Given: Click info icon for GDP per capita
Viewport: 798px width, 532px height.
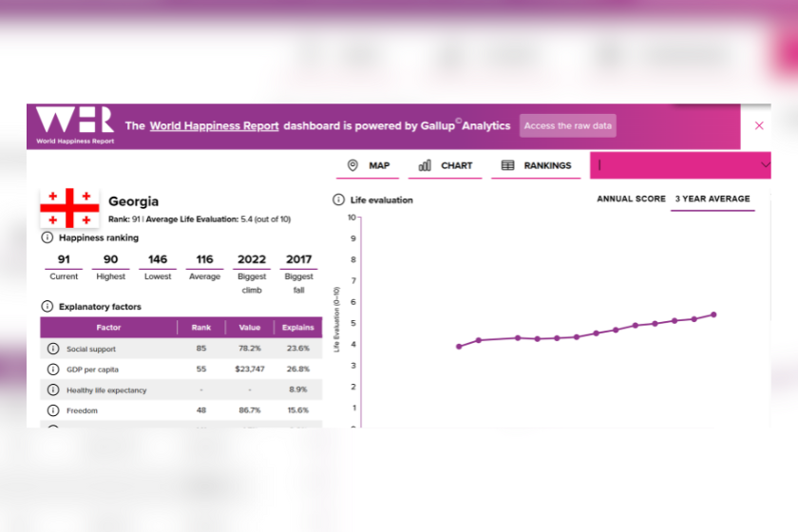Looking at the screenshot, I should tap(53, 370).
